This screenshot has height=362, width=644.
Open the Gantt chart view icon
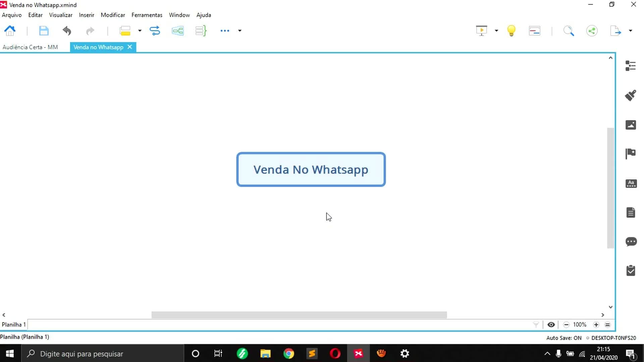pyautogui.click(x=535, y=31)
